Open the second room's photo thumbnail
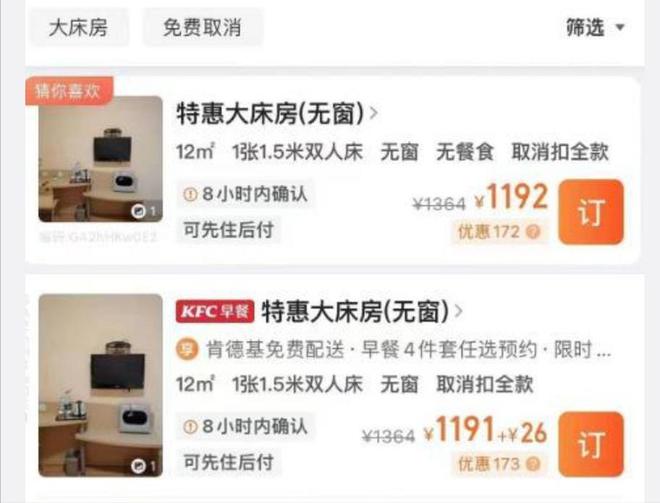The height and width of the screenshot is (503, 660). click(101, 385)
